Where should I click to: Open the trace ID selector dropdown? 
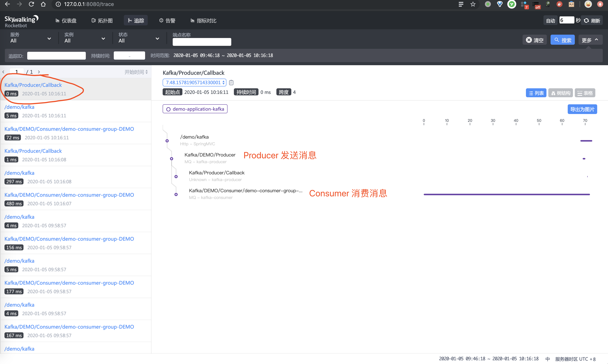[x=194, y=83]
